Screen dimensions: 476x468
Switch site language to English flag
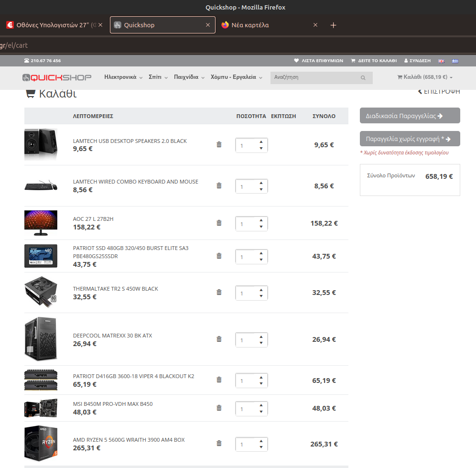pyautogui.click(x=442, y=61)
